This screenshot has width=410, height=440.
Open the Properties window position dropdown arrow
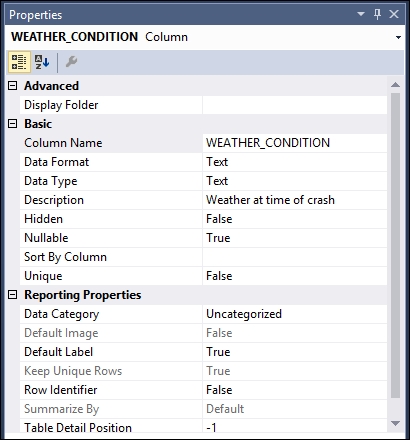pos(361,14)
